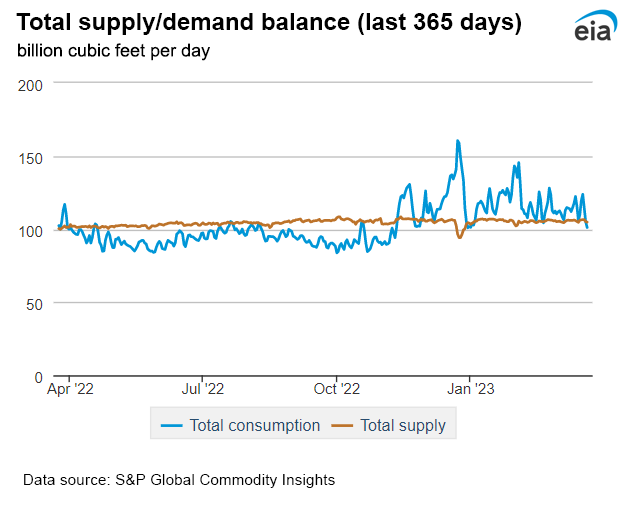This screenshot has height=530, width=626.
Task: Toggle the Total supply legend entry
Action: point(388,425)
